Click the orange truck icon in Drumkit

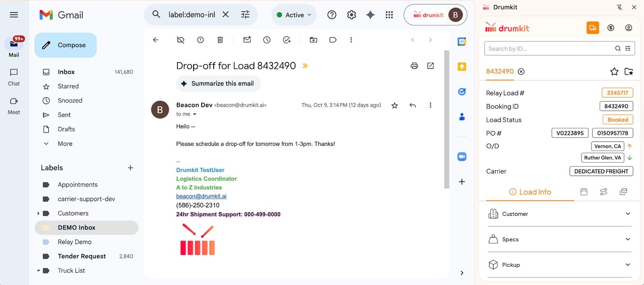[x=593, y=28]
